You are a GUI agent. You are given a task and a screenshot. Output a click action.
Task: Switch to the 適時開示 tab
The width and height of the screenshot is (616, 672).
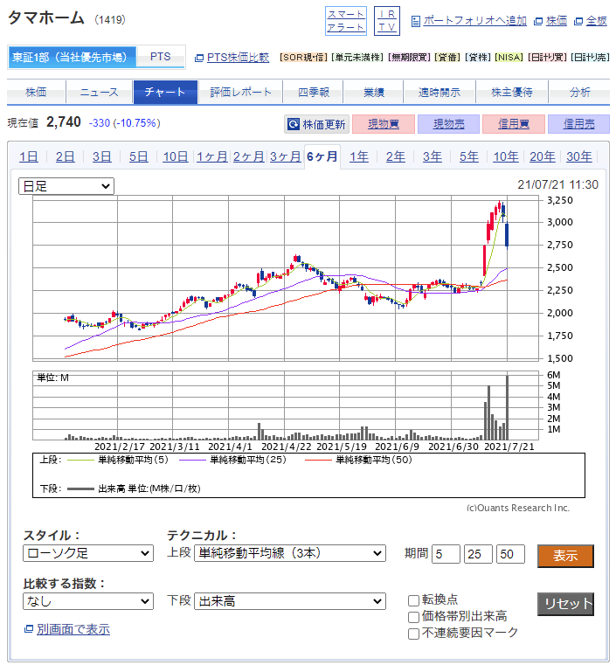coord(440,92)
